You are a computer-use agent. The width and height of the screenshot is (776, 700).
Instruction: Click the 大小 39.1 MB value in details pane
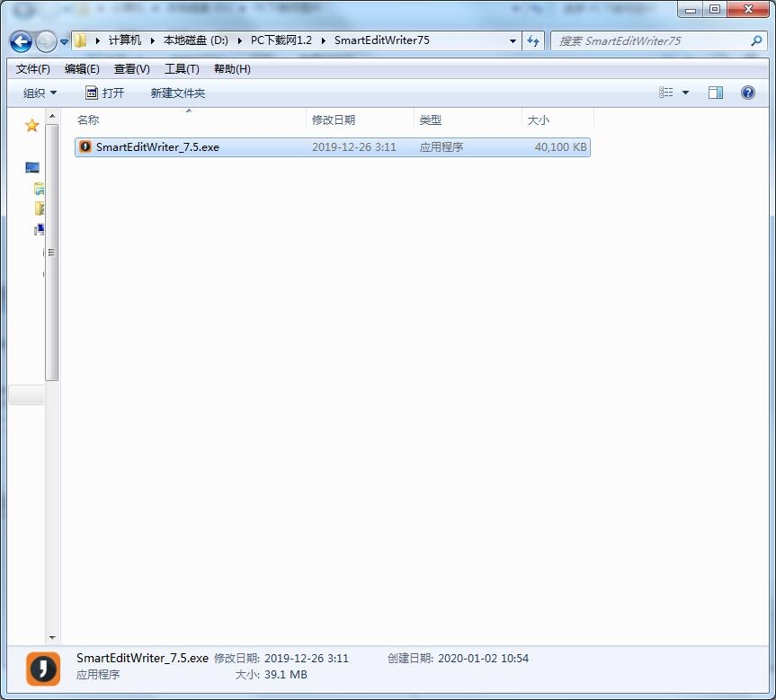[286, 675]
